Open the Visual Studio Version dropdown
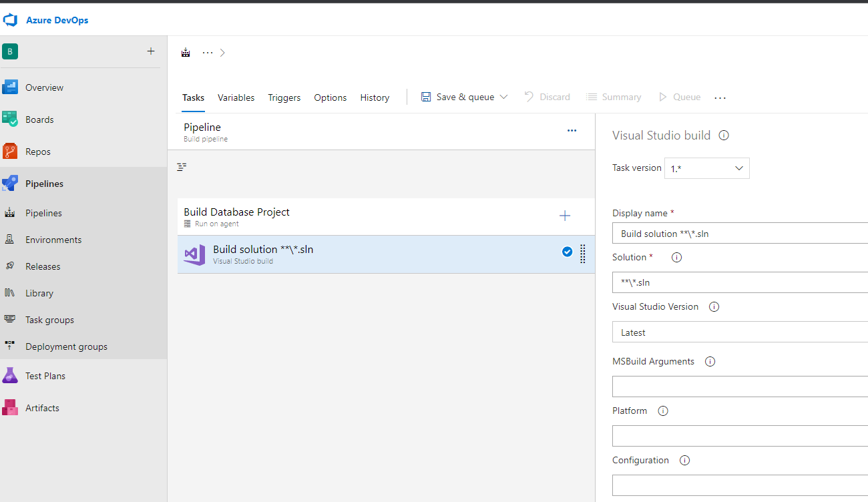Viewport: 868px width, 502px height. pyautogui.click(x=740, y=332)
